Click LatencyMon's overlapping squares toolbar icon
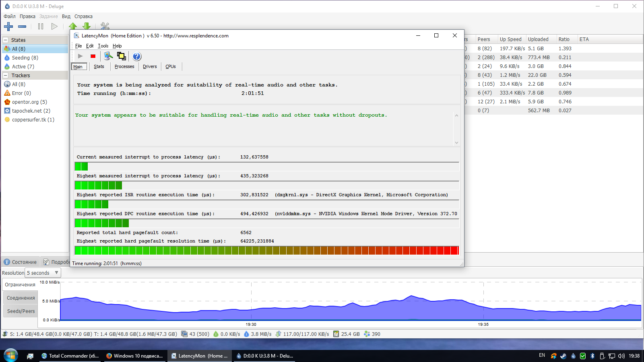Screen dimensions: 644x362 click(x=121, y=56)
